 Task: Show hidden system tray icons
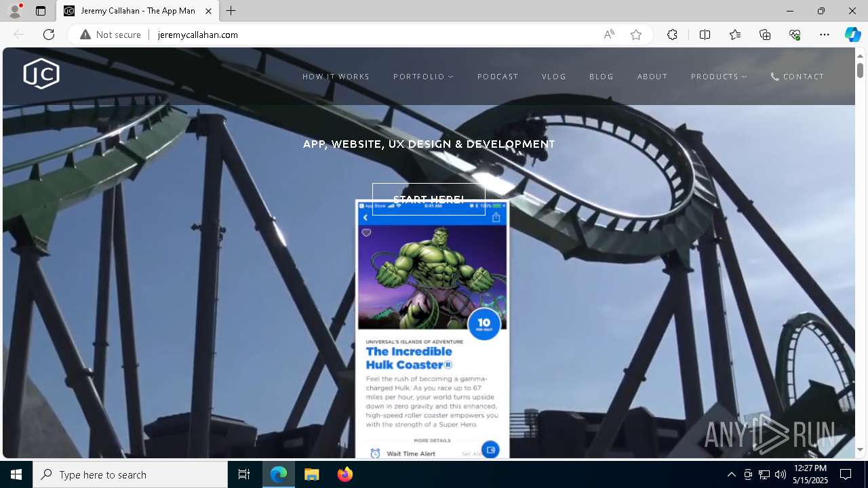(x=731, y=474)
